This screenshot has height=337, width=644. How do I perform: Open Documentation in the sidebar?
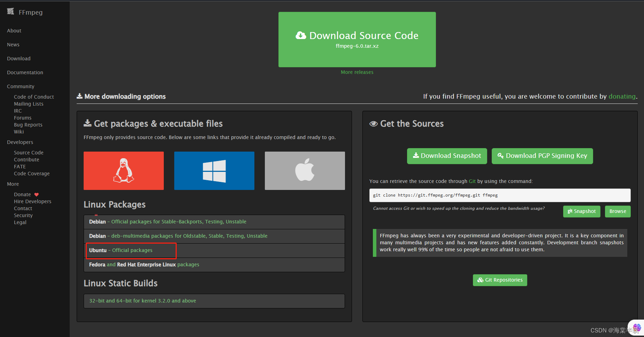click(25, 72)
